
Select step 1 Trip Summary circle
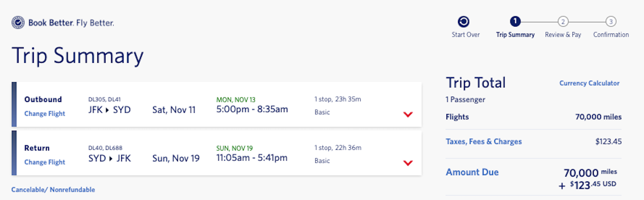click(515, 21)
